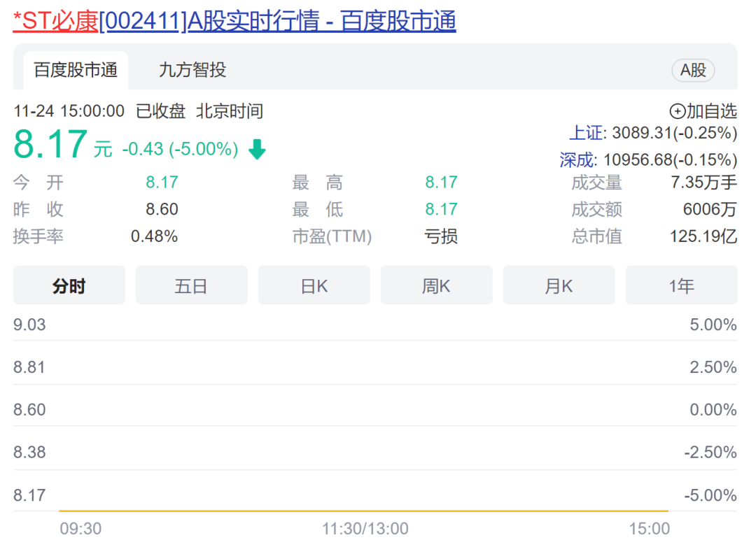The height and width of the screenshot is (547, 756).
Task: Click the 0.00% axis label
Action: pyautogui.click(x=713, y=410)
